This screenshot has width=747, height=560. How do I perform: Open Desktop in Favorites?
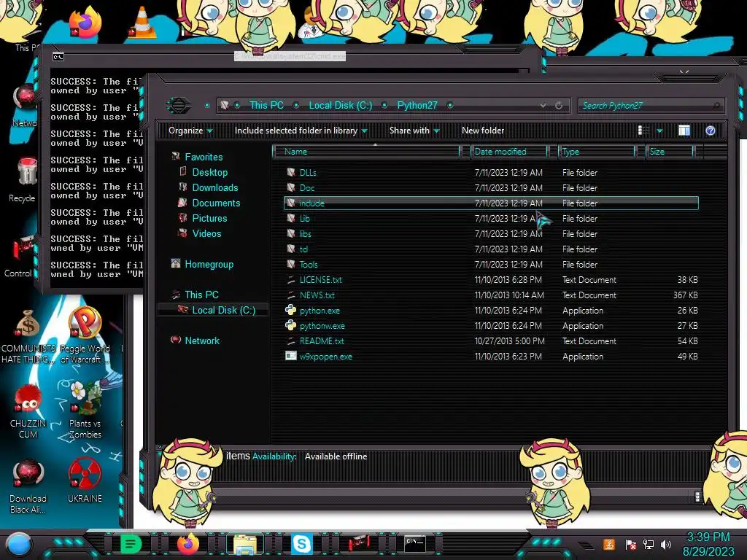209,172
